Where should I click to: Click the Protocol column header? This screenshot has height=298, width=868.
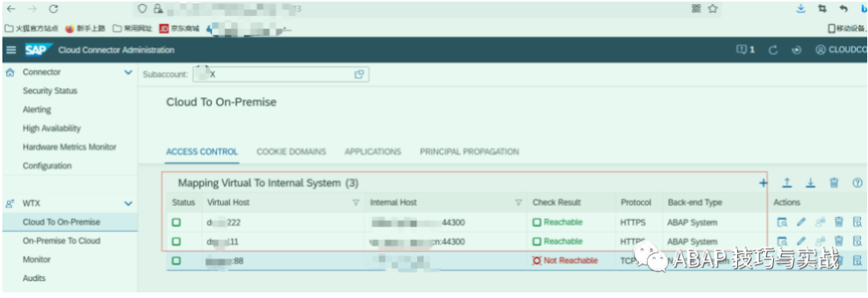pos(636,202)
